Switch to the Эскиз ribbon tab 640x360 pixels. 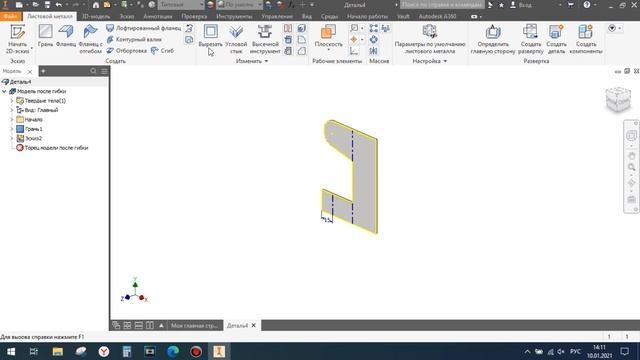127,16
